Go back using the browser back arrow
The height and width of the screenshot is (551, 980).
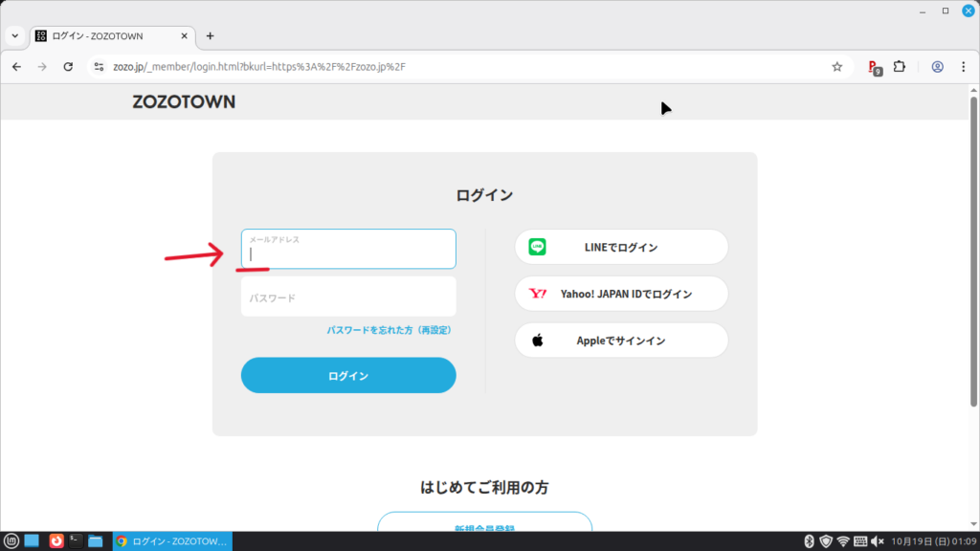point(16,67)
